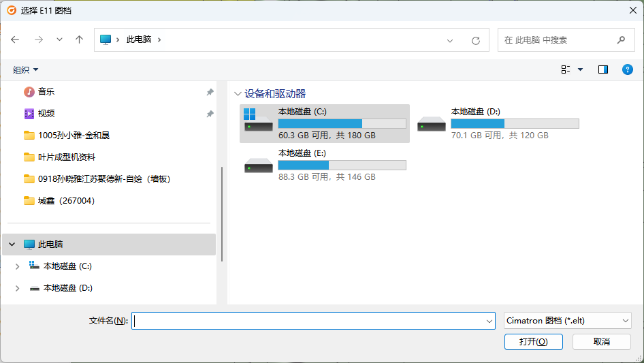
Task: Toggle the preview pane
Action: tap(603, 69)
